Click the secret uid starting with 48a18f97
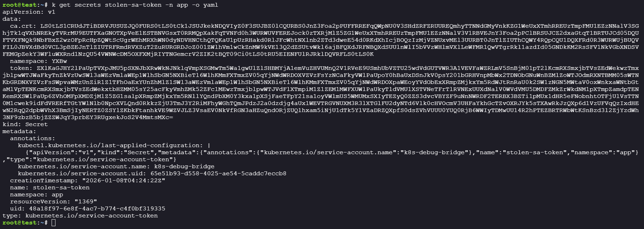 click(x=97, y=209)
